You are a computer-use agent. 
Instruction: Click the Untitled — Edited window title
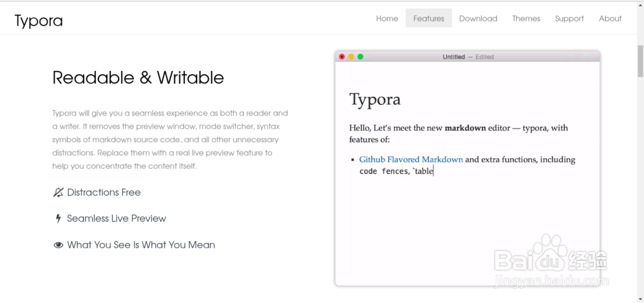point(468,57)
